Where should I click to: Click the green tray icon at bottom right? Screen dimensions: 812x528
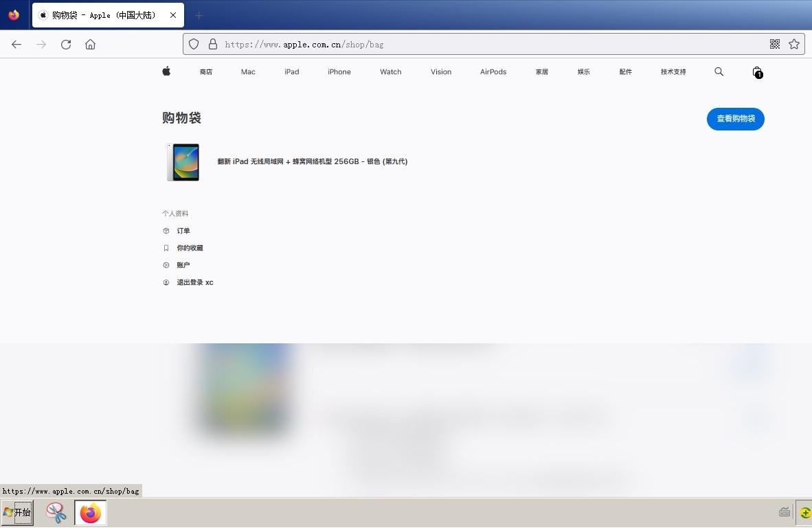tap(805, 513)
